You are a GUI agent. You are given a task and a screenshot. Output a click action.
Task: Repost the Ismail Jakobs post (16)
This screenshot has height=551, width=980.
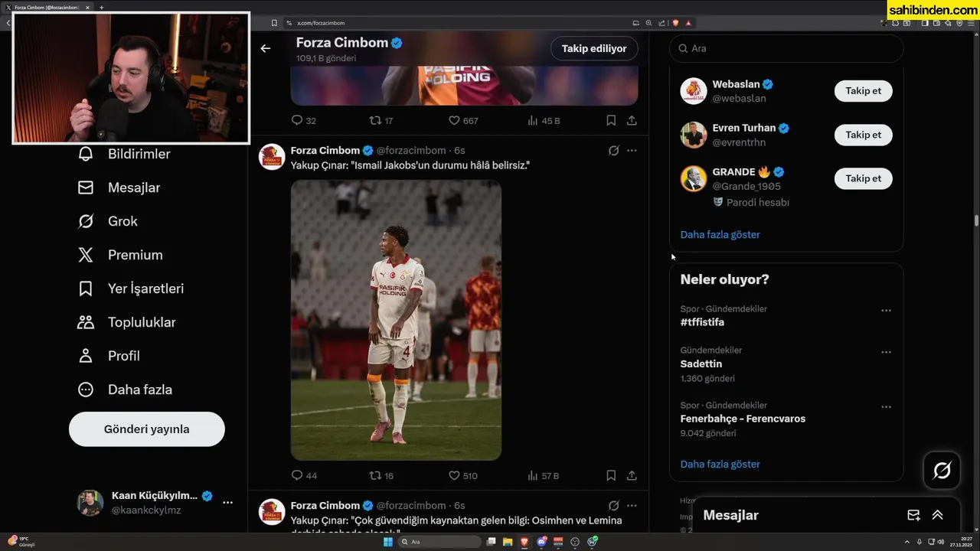click(x=375, y=475)
